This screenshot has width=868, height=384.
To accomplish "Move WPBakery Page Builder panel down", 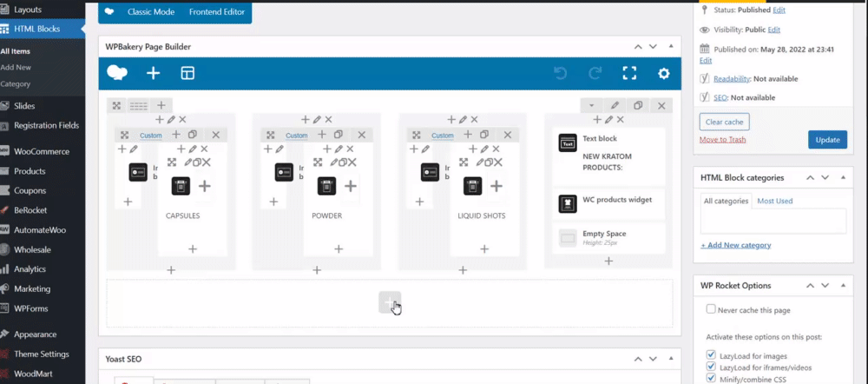I will click(654, 47).
